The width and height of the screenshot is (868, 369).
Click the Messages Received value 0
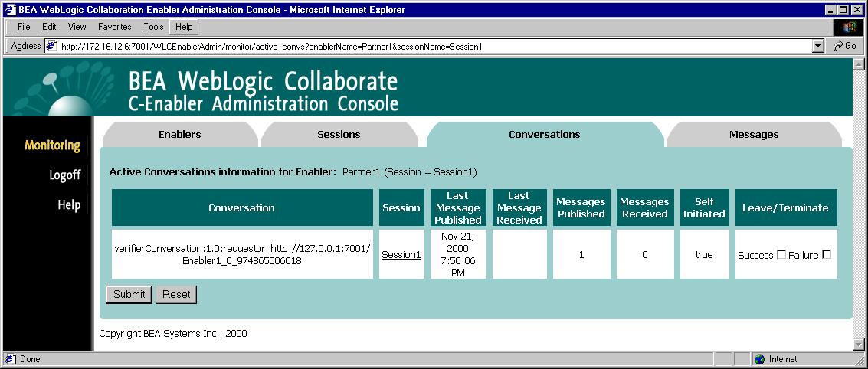click(645, 255)
